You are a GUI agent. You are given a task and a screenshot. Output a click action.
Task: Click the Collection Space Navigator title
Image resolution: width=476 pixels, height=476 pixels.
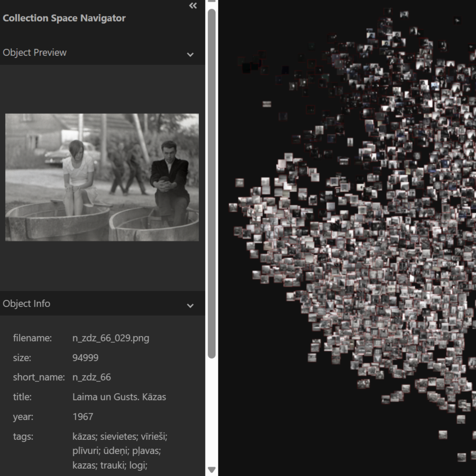tap(64, 18)
